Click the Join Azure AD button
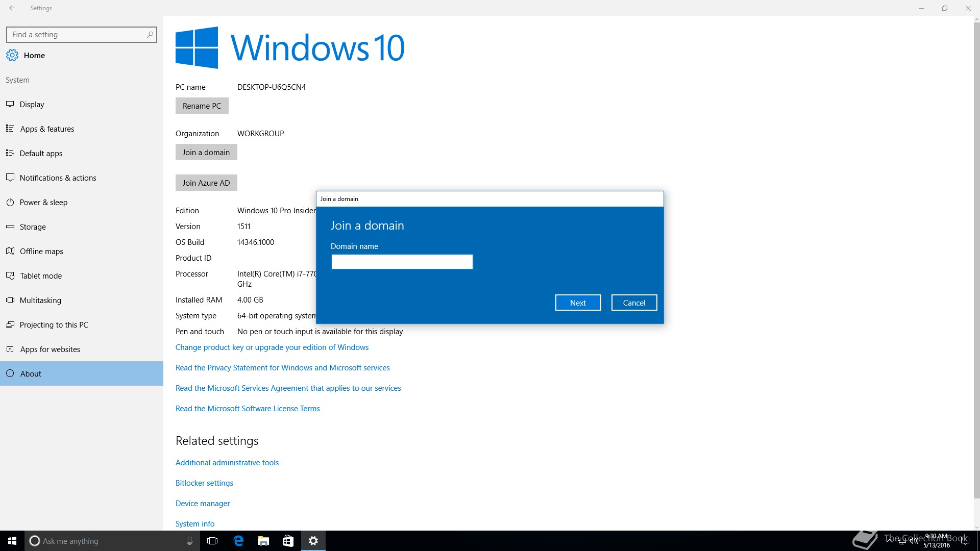 tap(206, 183)
